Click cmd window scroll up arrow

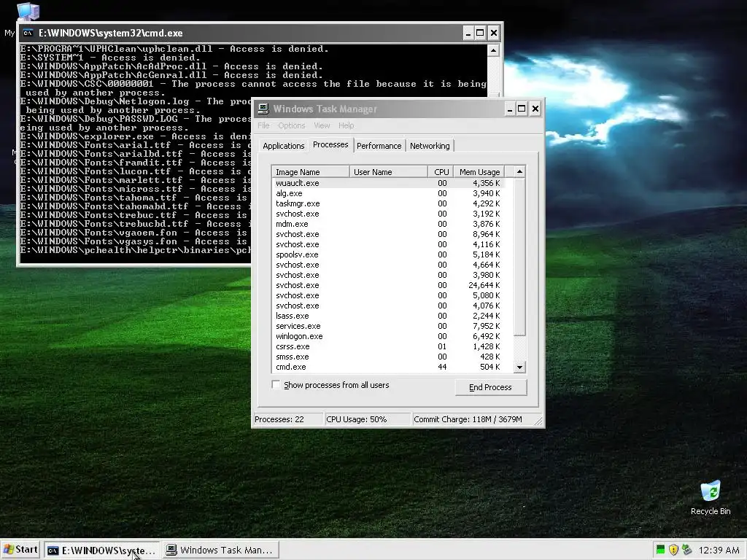click(494, 50)
